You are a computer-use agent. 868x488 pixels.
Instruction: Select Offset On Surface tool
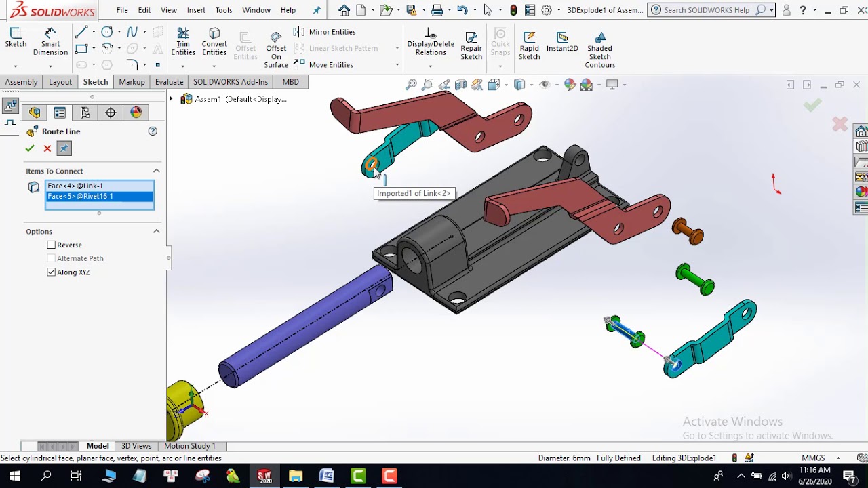pyautogui.click(x=276, y=49)
